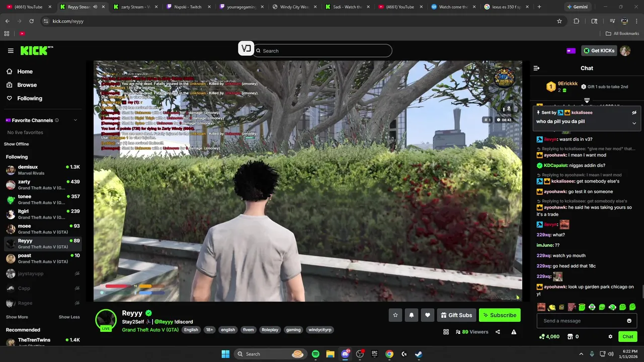The image size is (644, 362).
Task: Open Gemini button in Chrome
Action: 577,7
